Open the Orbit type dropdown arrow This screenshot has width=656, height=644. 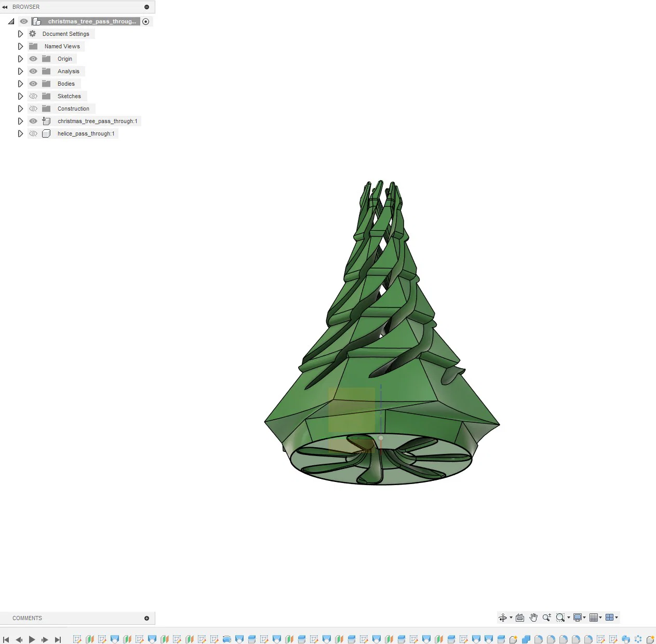pos(511,618)
